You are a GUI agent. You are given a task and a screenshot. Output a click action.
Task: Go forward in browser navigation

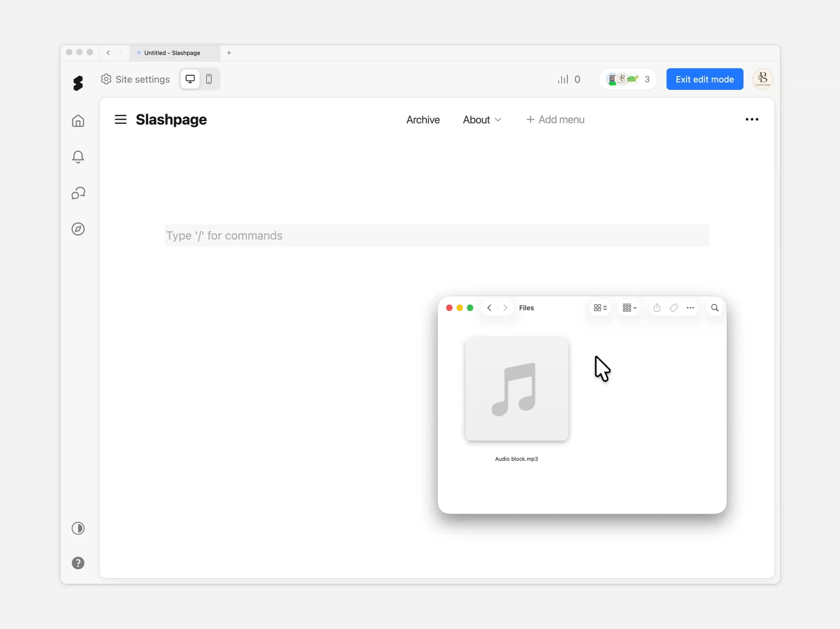pos(121,53)
